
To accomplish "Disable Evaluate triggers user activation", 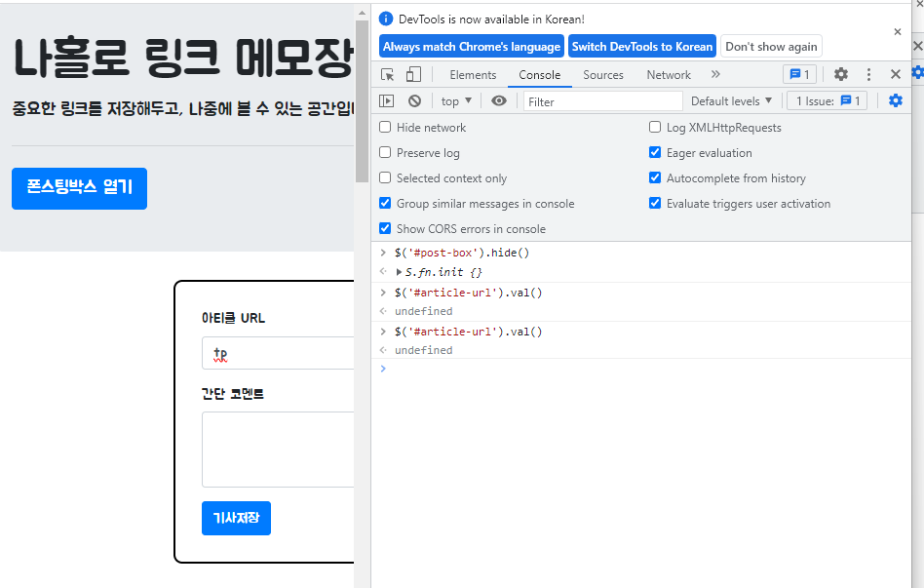I will tap(655, 203).
